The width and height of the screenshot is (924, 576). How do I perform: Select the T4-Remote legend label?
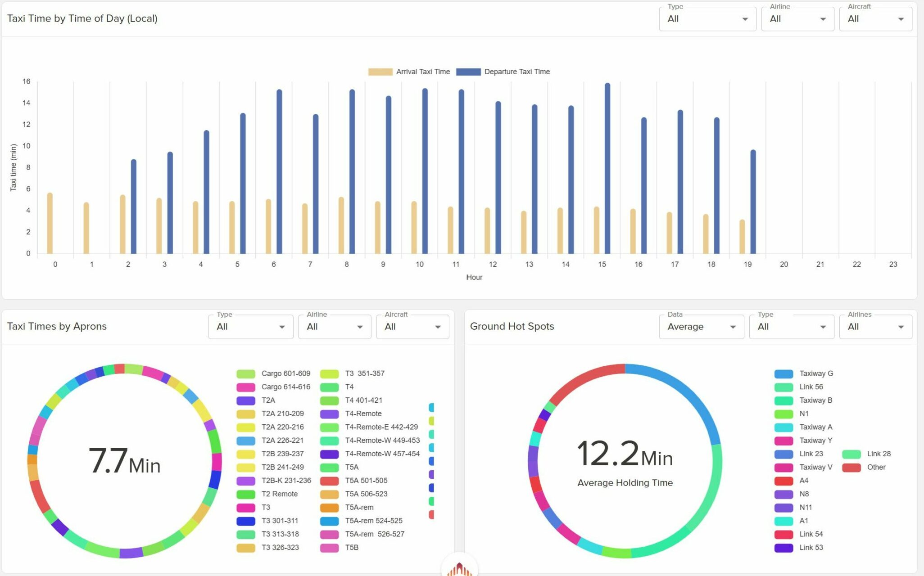pyautogui.click(x=363, y=414)
